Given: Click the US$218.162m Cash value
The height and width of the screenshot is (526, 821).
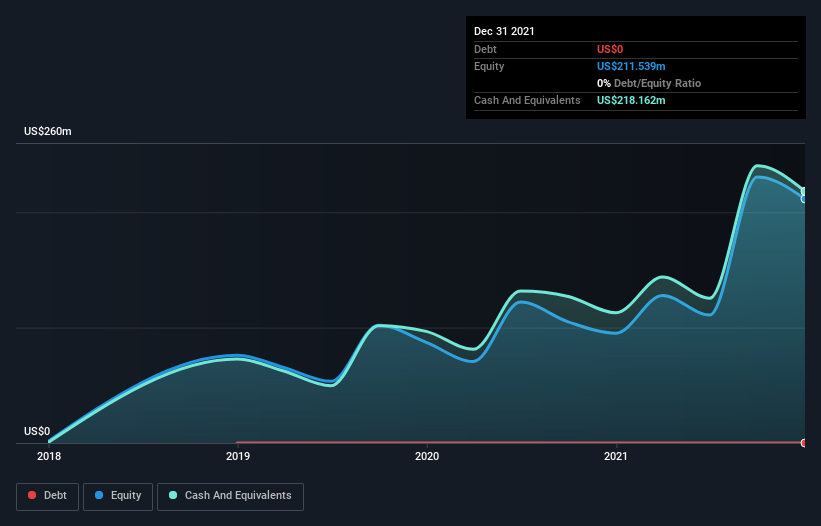Looking at the screenshot, I should tap(631, 100).
